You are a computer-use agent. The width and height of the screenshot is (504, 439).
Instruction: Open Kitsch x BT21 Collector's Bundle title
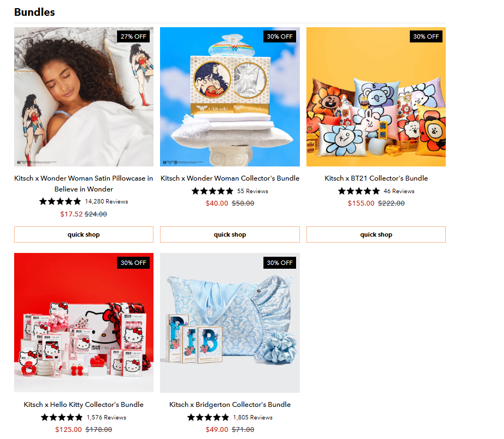(376, 178)
